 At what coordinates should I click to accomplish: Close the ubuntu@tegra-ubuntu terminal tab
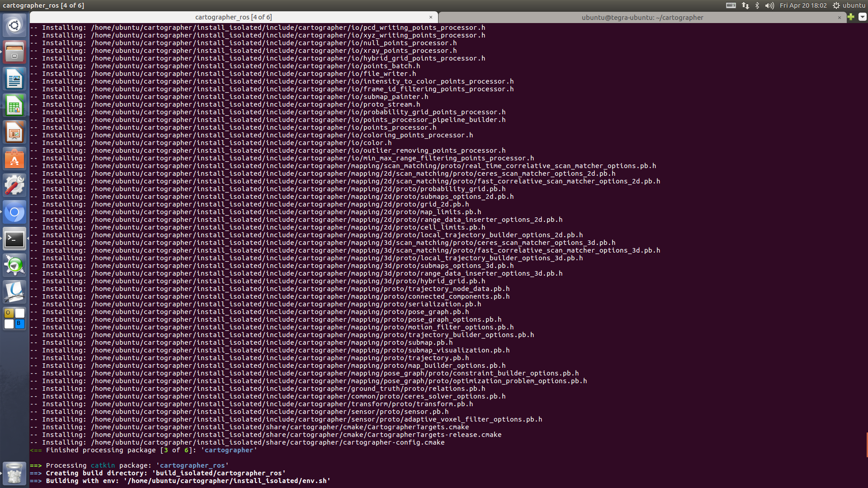(840, 18)
